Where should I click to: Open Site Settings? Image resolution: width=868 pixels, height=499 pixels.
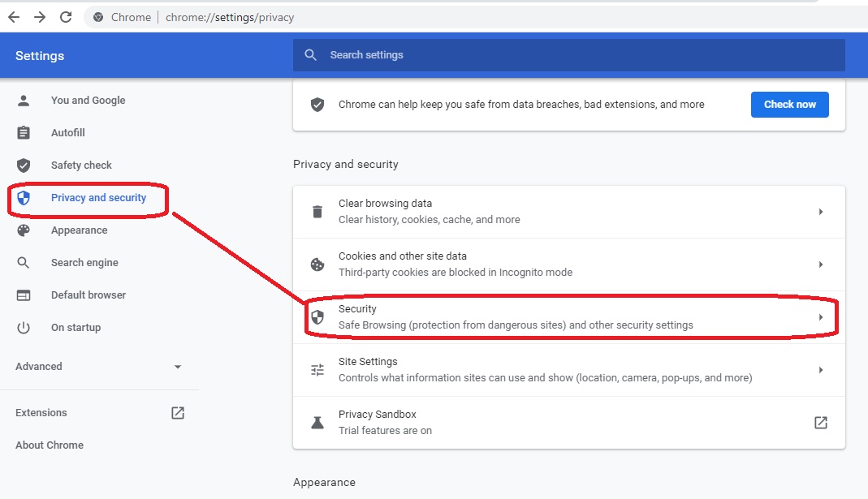[x=569, y=370]
